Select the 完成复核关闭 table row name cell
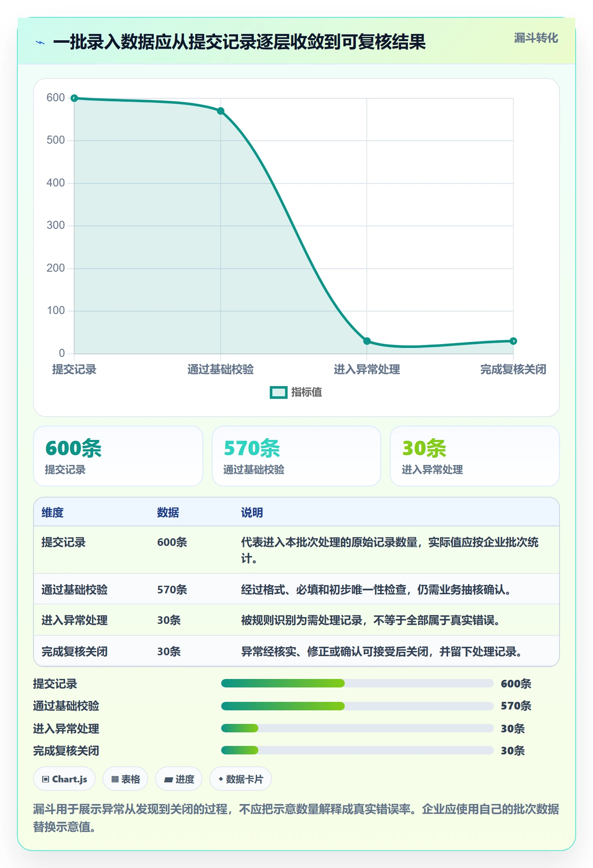The image size is (593, 868). 75,651
